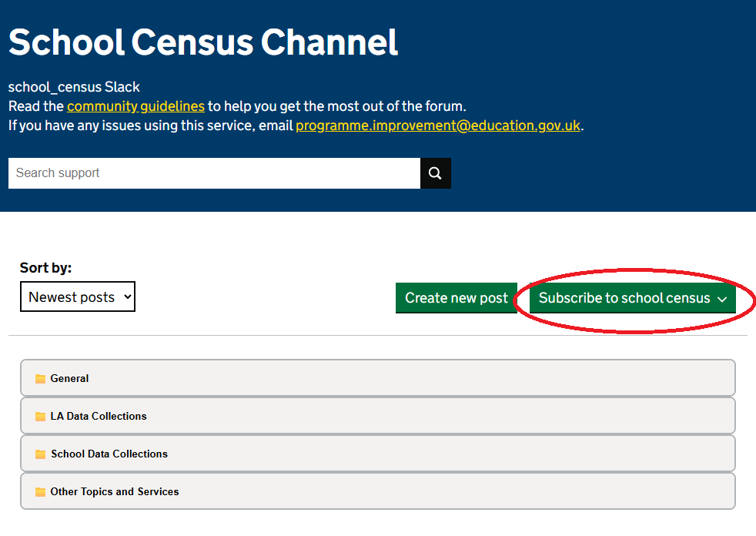
Task: Open the LA Data Collections category
Action: [x=378, y=416]
